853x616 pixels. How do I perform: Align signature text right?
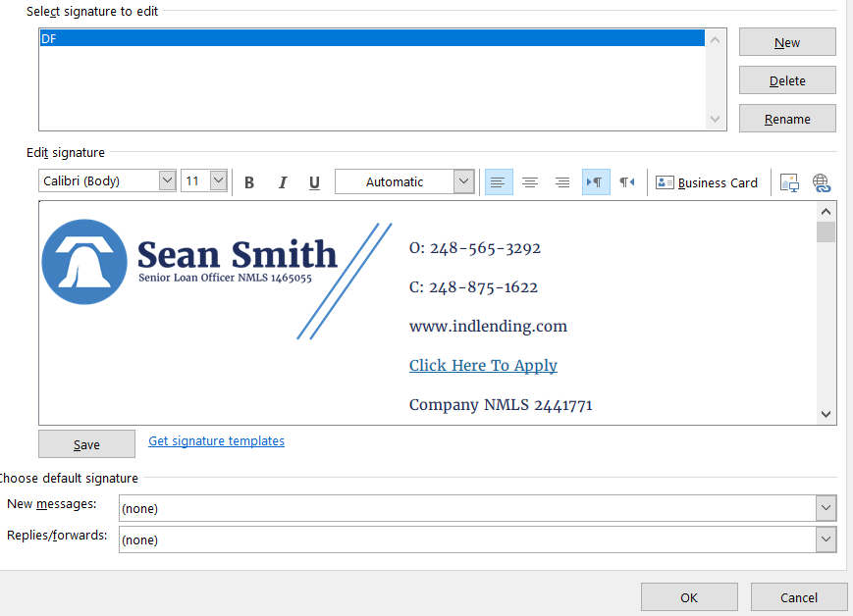562,182
